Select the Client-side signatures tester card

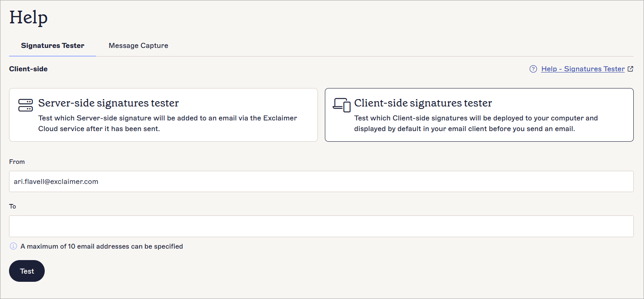[479, 115]
